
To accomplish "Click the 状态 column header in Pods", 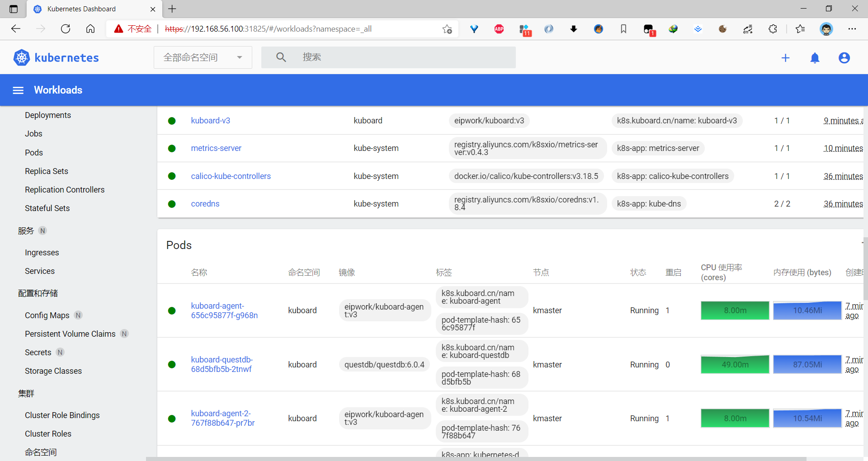I will tap(638, 273).
